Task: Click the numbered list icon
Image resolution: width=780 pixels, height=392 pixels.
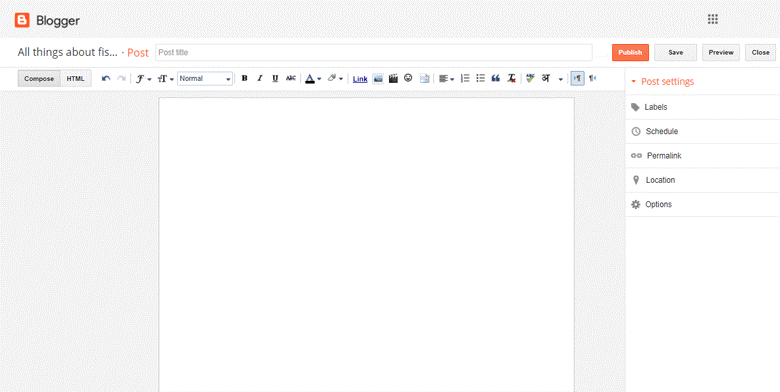Action: point(465,78)
